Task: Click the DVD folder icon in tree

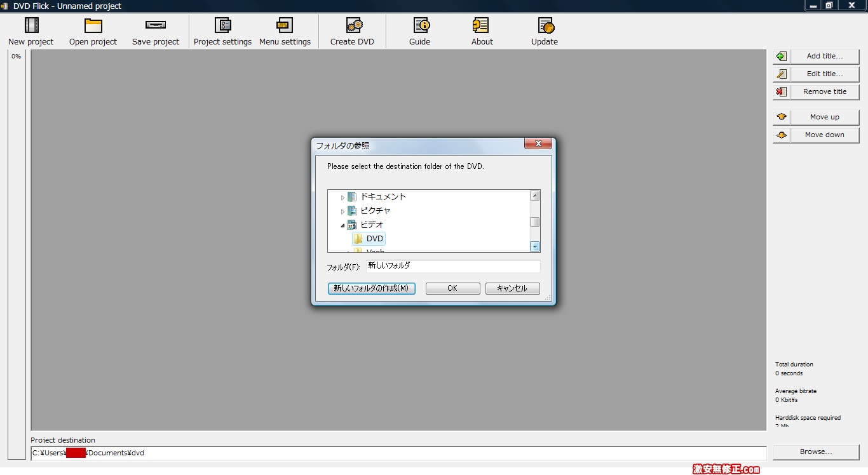Action: point(358,239)
